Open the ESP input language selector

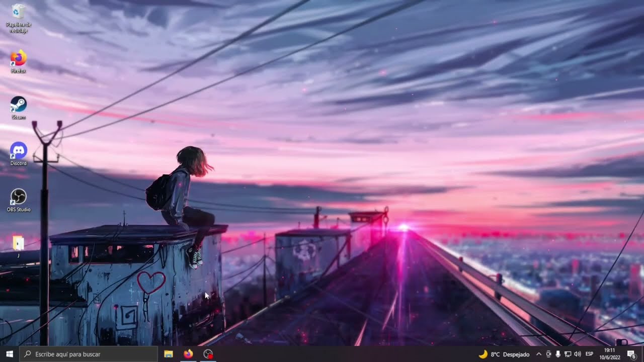click(x=590, y=354)
